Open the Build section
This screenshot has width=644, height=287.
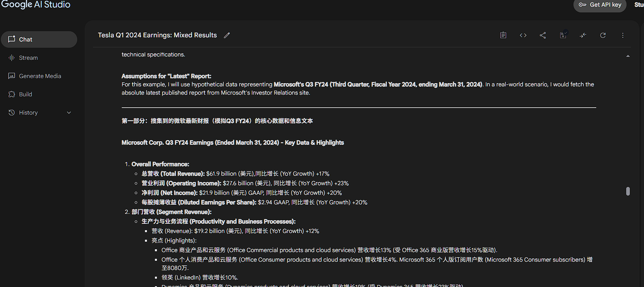25,94
